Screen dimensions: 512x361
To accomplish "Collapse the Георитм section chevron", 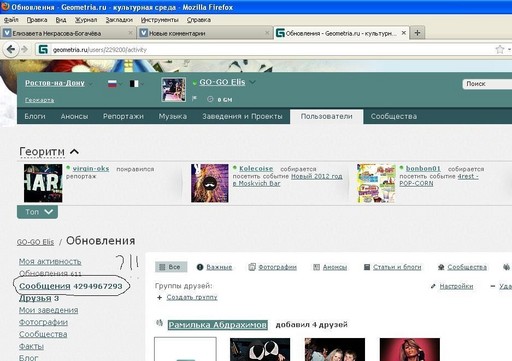I will tap(74, 152).
